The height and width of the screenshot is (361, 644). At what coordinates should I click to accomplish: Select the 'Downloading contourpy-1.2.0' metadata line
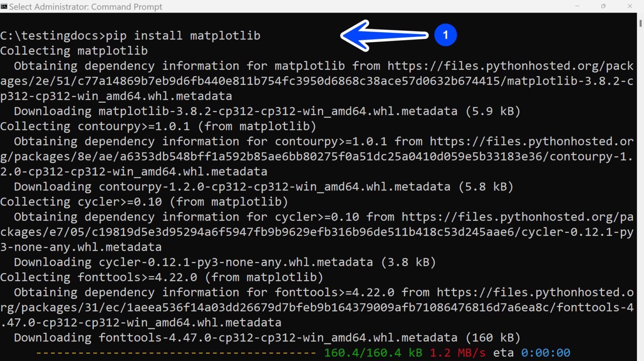point(264,187)
